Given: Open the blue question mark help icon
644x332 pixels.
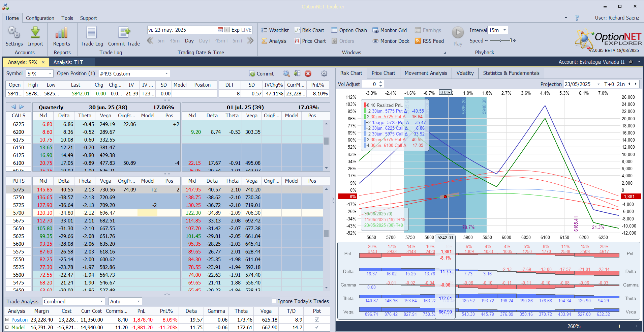Looking at the screenshot, I should pyautogui.click(x=577, y=18).
